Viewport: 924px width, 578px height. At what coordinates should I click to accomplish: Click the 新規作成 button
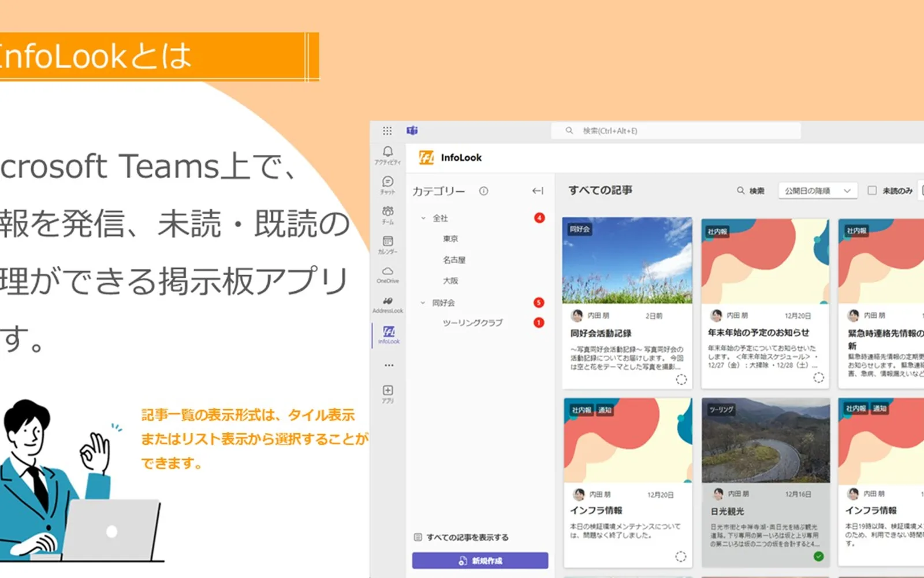coord(480,561)
